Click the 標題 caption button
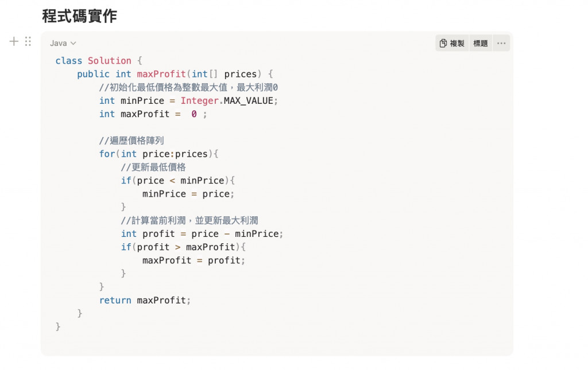This screenshot has height=370, width=588. [x=481, y=43]
